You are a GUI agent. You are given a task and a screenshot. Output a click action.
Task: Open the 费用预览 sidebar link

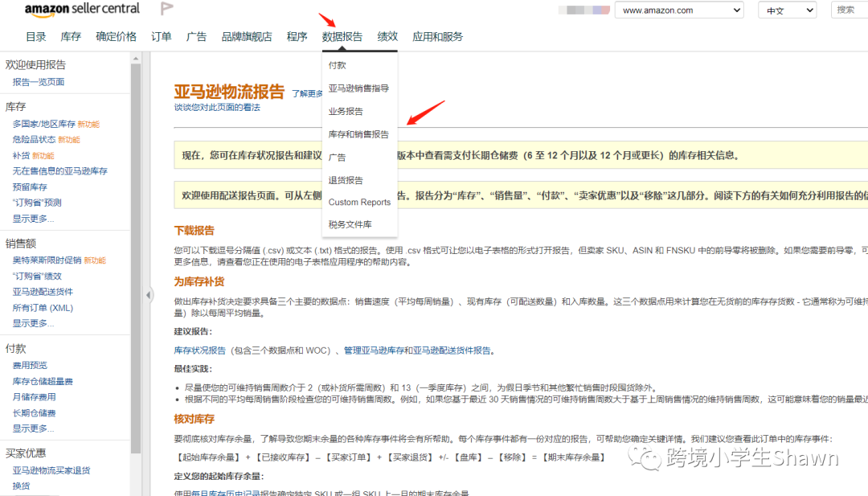point(30,365)
